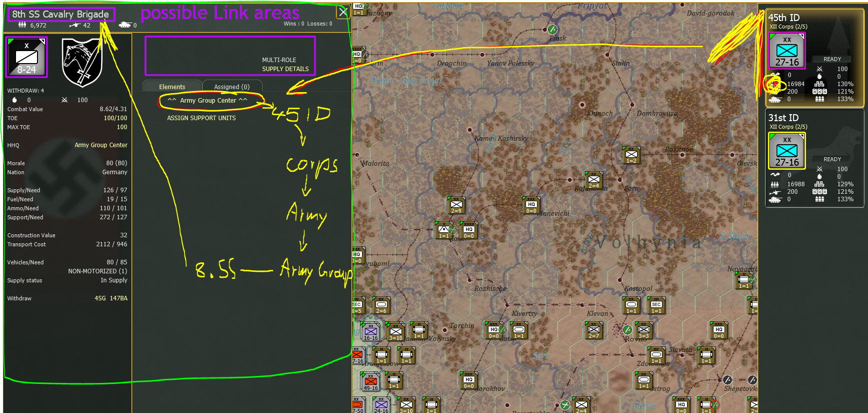This screenshot has height=413, width=868.
Task: Select the 45th ID 27-16 counter
Action: tap(787, 51)
